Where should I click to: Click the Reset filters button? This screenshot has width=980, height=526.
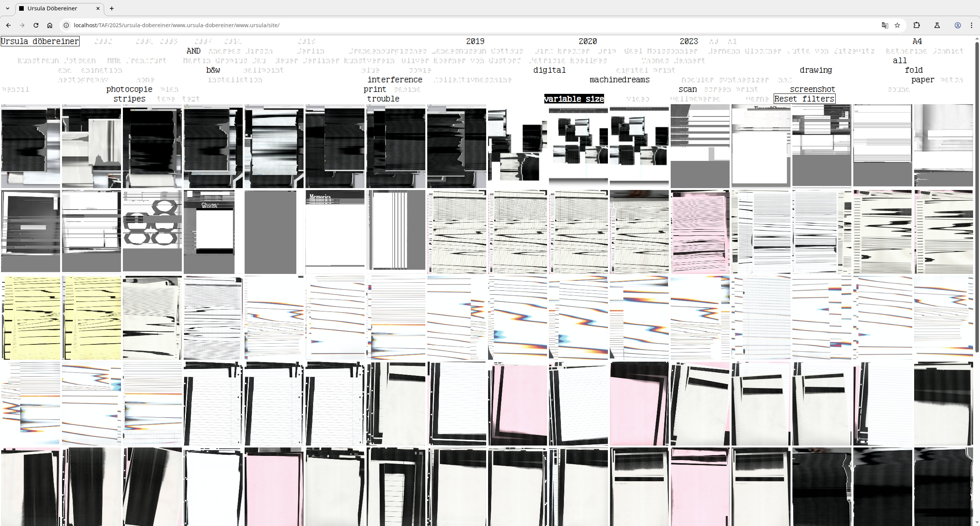point(804,99)
